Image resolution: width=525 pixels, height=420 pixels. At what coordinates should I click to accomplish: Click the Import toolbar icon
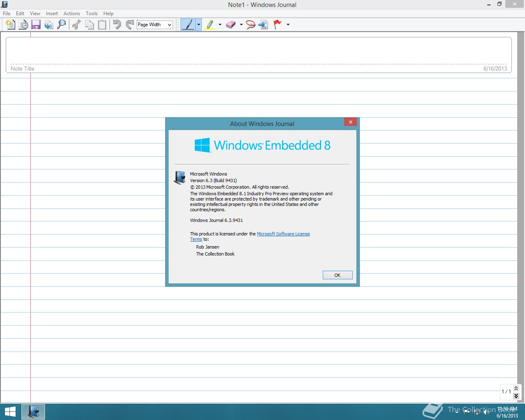[x=49, y=25]
